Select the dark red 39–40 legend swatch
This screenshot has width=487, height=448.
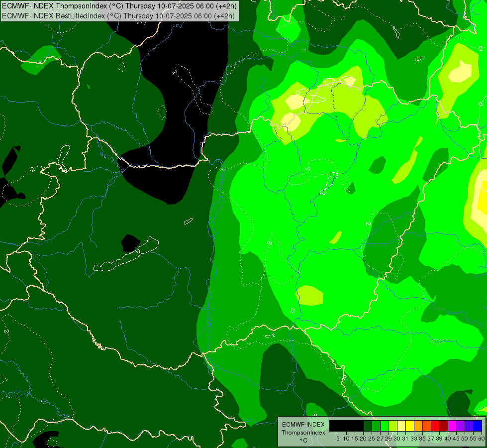coord(444,426)
